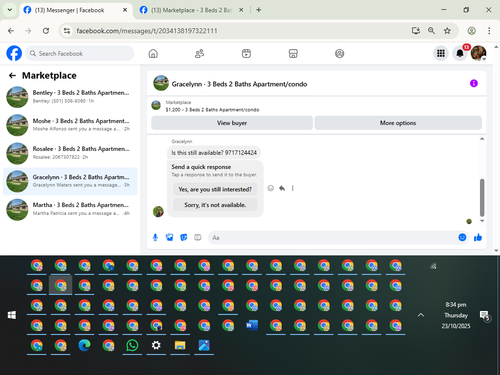
Task: Open the account profile picture menu
Action: (478, 53)
